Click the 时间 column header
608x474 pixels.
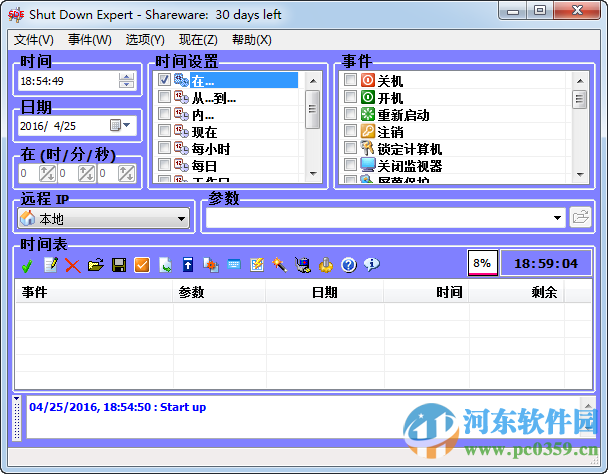tap(427, 292)
